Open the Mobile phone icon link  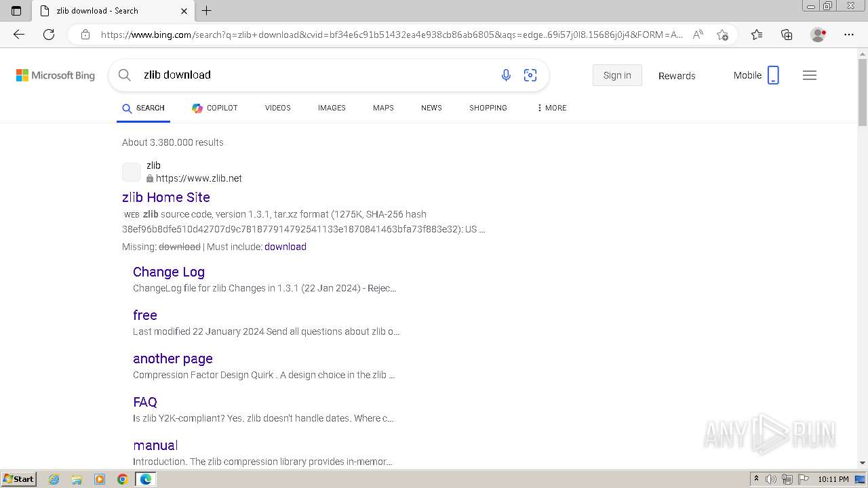click(773, 75)
